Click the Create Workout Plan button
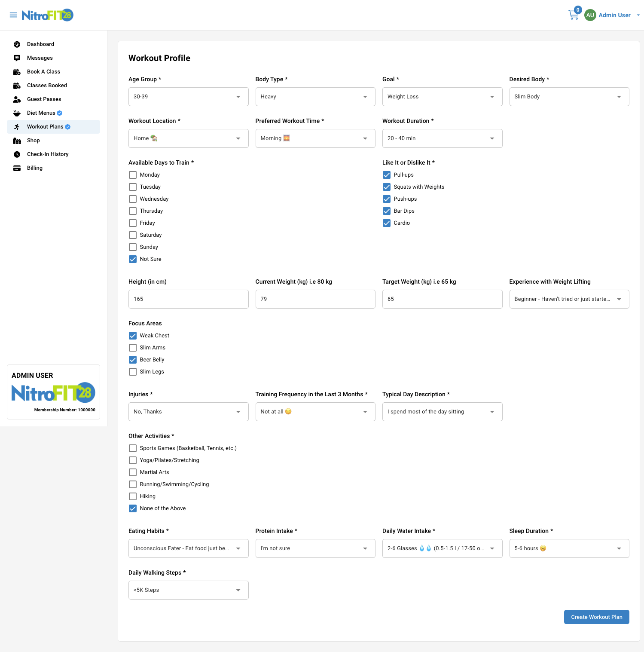Viewport: 644px width, 652px height. coord(596,617)
